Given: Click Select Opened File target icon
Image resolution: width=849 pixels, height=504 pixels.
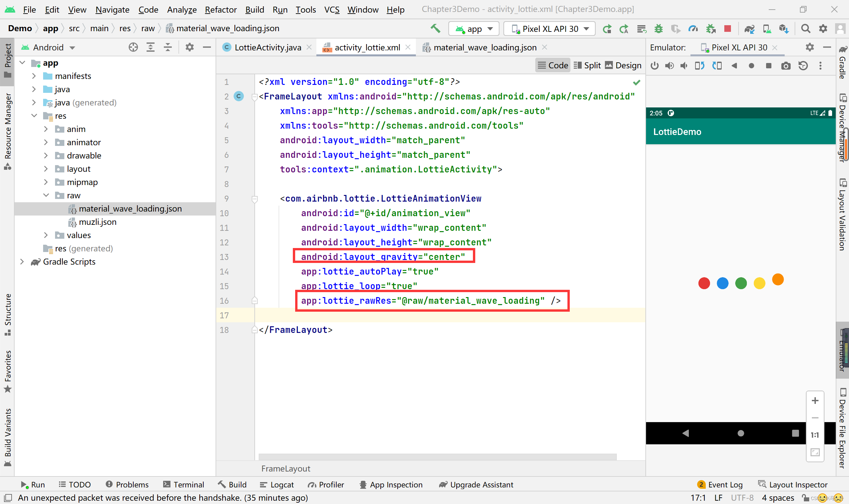Looking at the screenshot, I should click(x=133, y=47).
